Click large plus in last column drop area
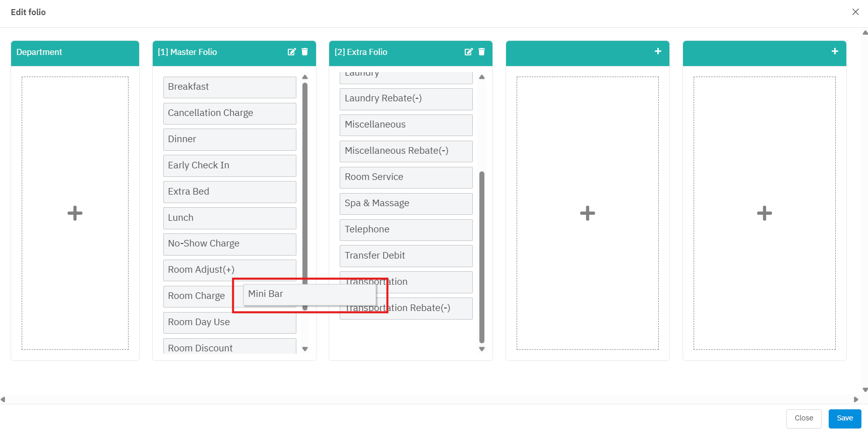 764,213
